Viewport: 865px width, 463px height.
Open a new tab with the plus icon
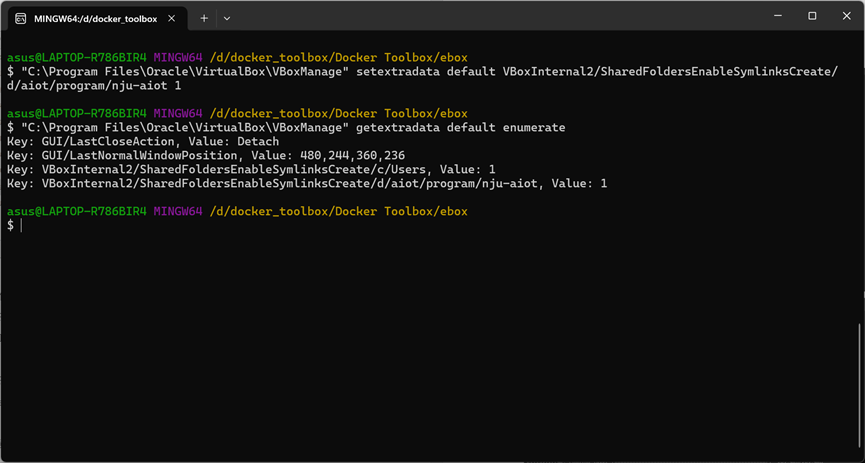click(204, 18)
